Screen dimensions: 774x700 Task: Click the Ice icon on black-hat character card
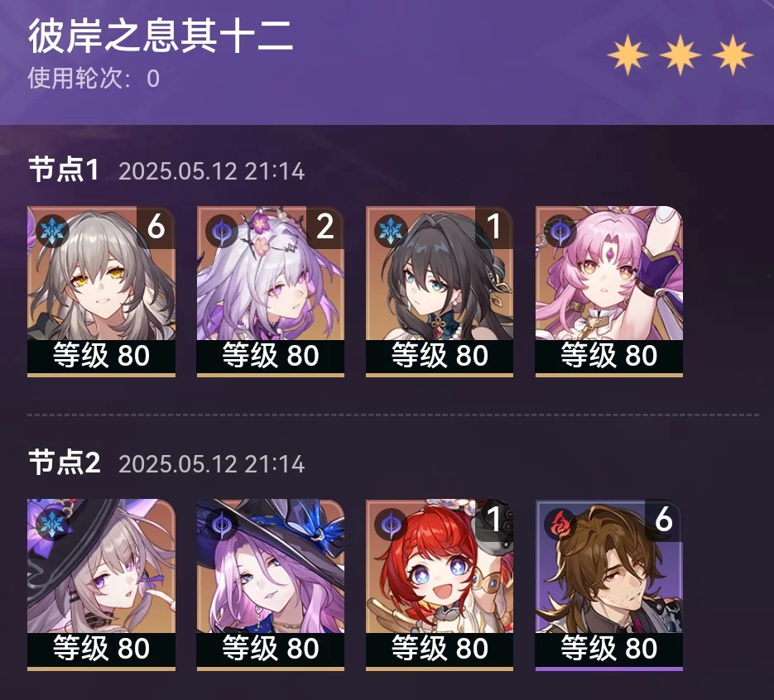click(x=52, y=524)
